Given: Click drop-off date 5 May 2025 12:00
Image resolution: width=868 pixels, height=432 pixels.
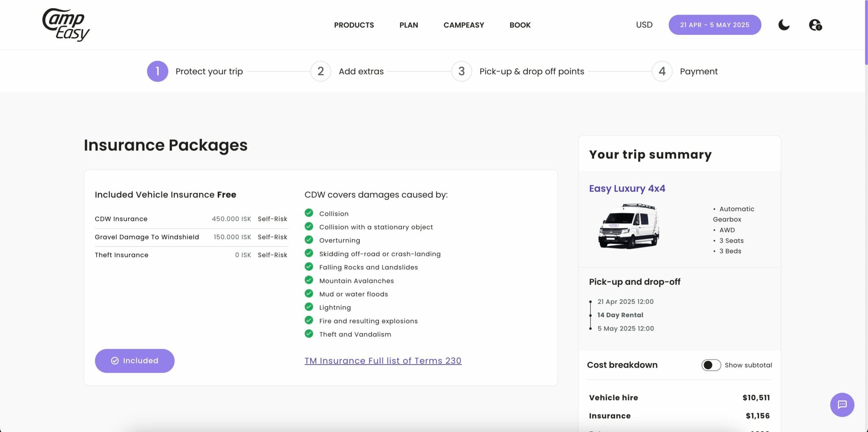Looking at the screenshot, I should [x=626, y=329].
